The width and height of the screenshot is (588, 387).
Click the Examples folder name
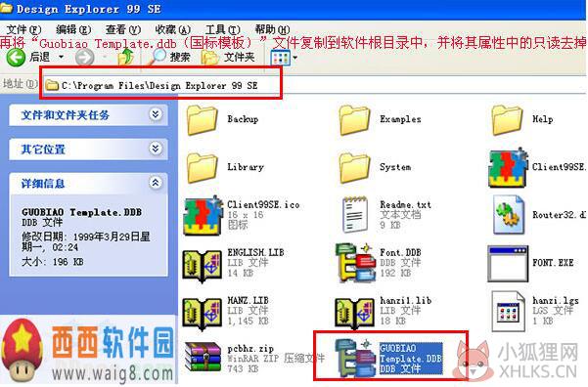(400, 119)
